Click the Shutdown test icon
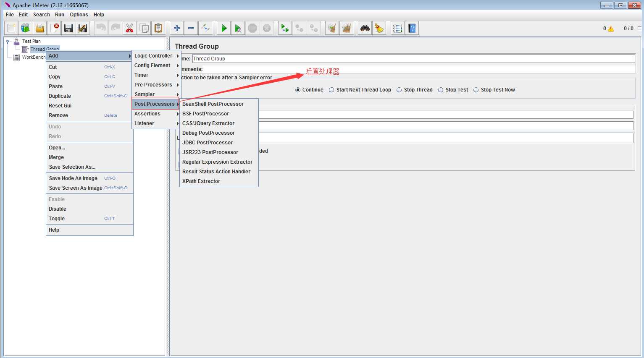The width and height of the screenshot is (644, 358). [x=267, y=28]
